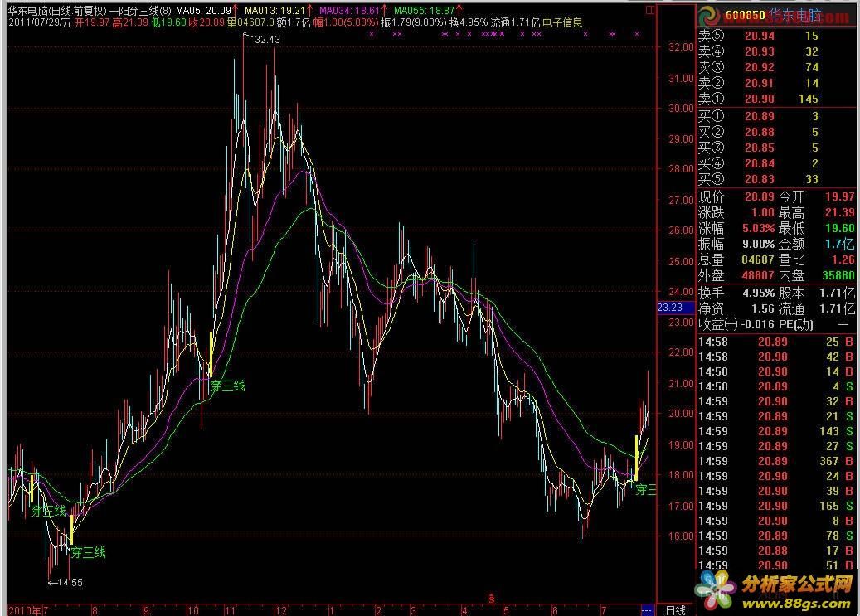Click the 最低 19.60 value
This screenshot has width=860, height=616.
(839, 228)
